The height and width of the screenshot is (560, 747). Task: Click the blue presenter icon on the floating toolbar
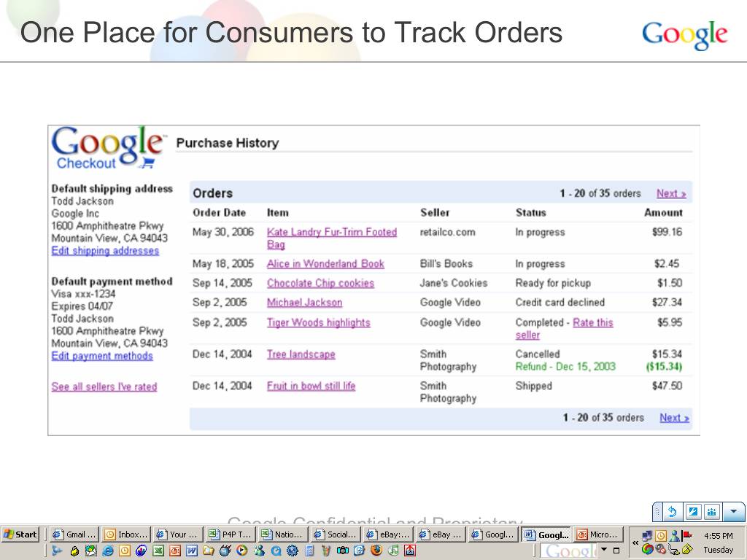coord(712,512)
